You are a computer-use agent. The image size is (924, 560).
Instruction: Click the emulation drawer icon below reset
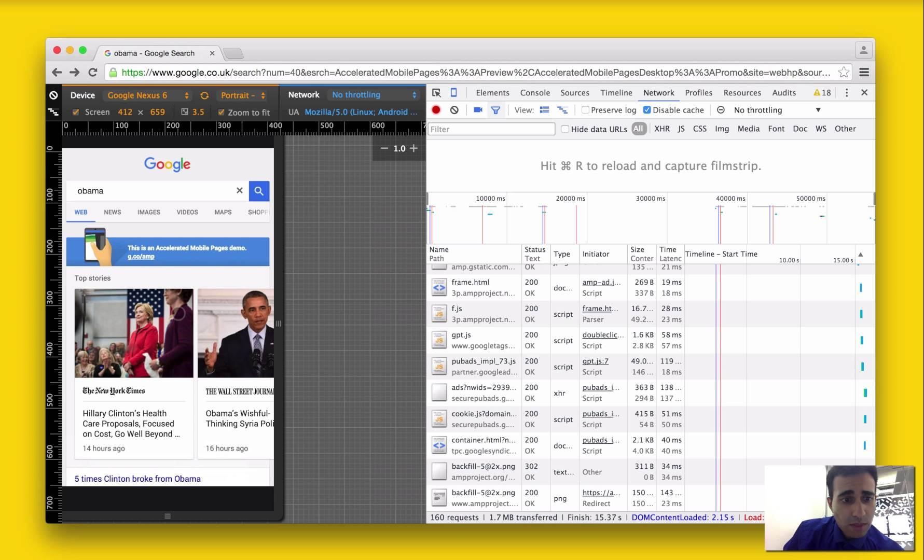(x=53, y=111)
